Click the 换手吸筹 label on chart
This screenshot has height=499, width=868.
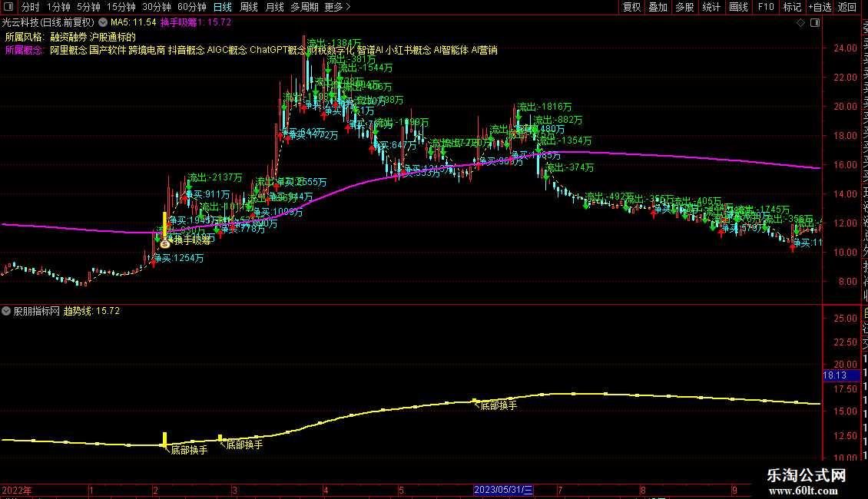[x=193, y=240]
